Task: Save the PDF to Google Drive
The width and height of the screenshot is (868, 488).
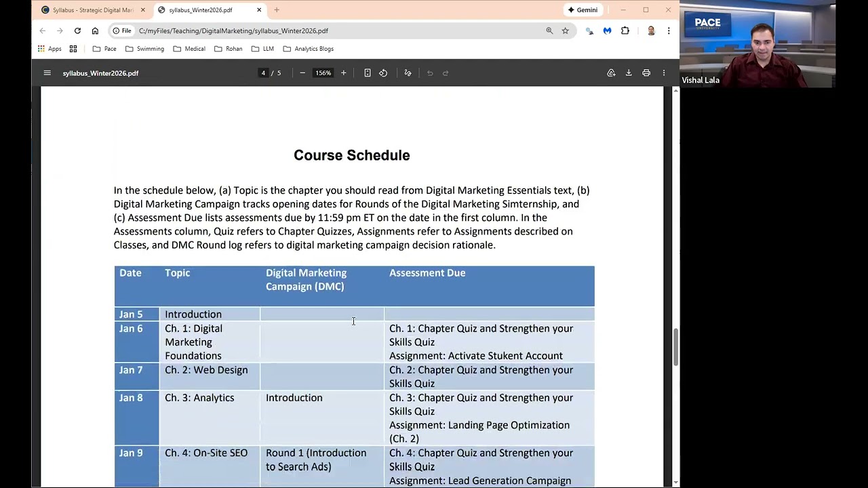Action: (611, 73)
